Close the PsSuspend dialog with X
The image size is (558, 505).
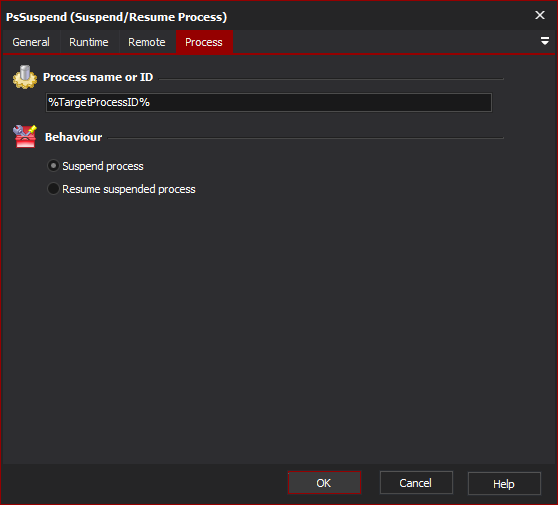(540, 15)
